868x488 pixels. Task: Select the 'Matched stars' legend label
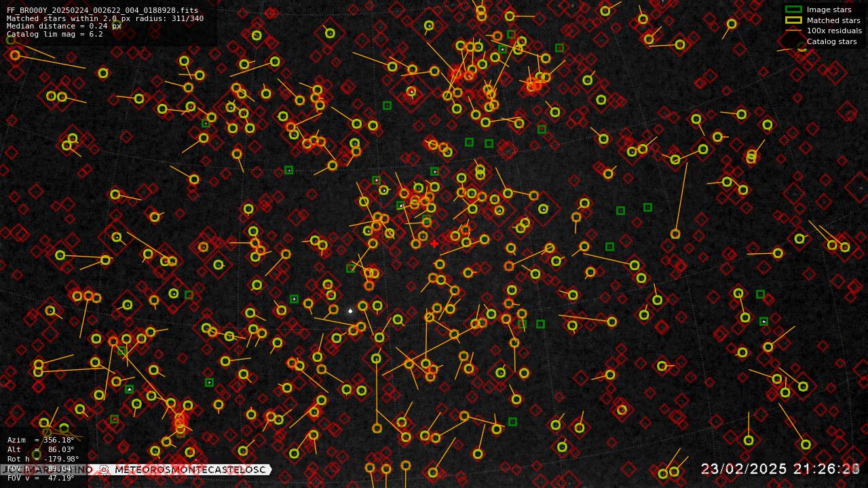click(833, 20)
